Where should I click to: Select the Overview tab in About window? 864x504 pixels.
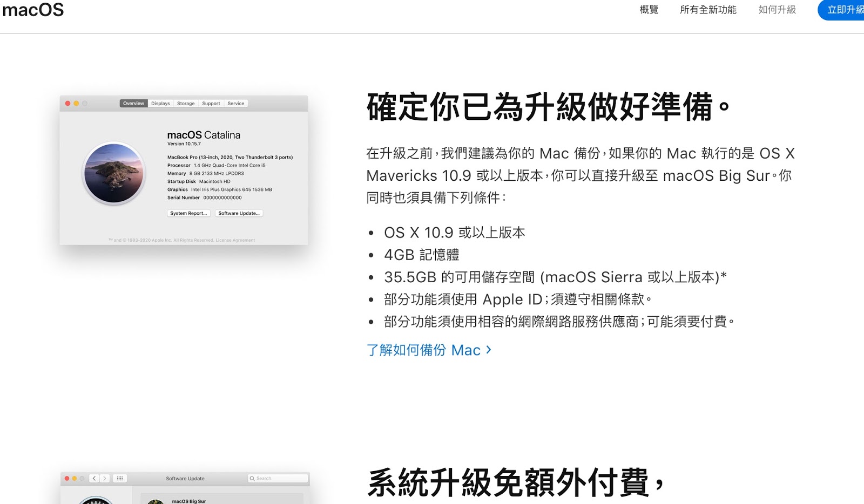pos(133,104)
